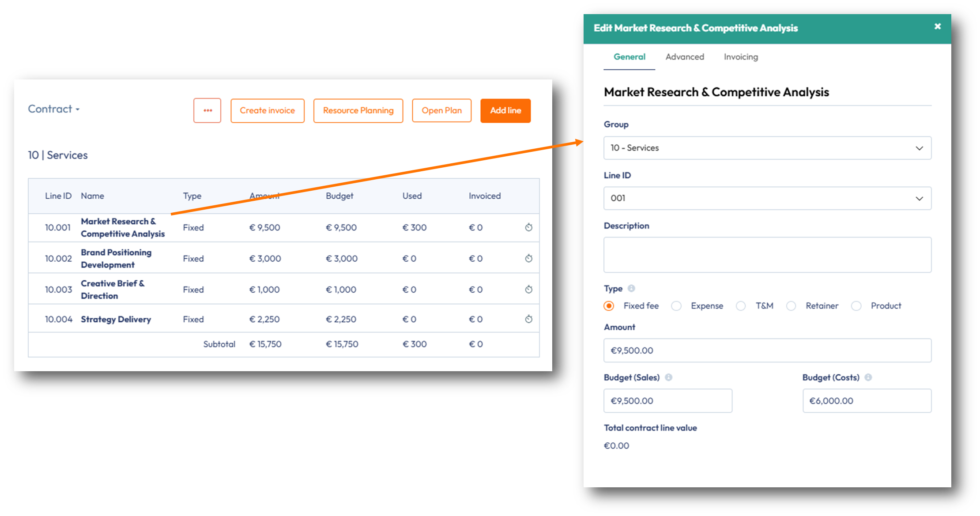Image resolution: width=980 pixels, height=516 pixels.
Task: Expand the Group dropdown showing 10 - Services
Action: 767,148
